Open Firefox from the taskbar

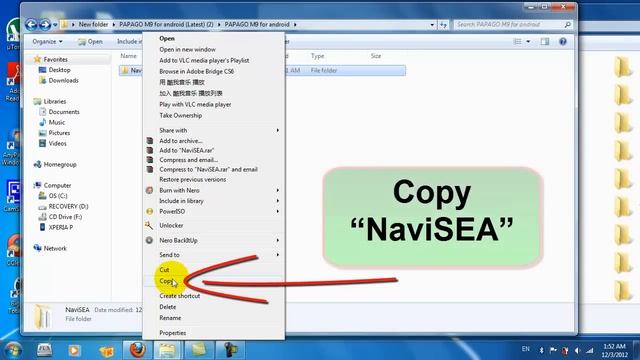(x=138, y=350)
